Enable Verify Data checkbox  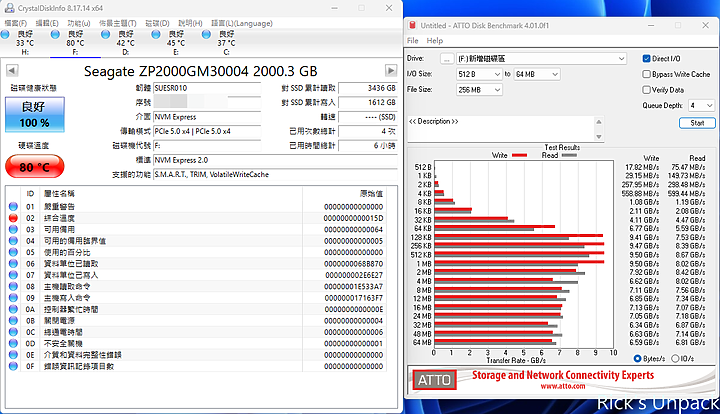(647, 90)
